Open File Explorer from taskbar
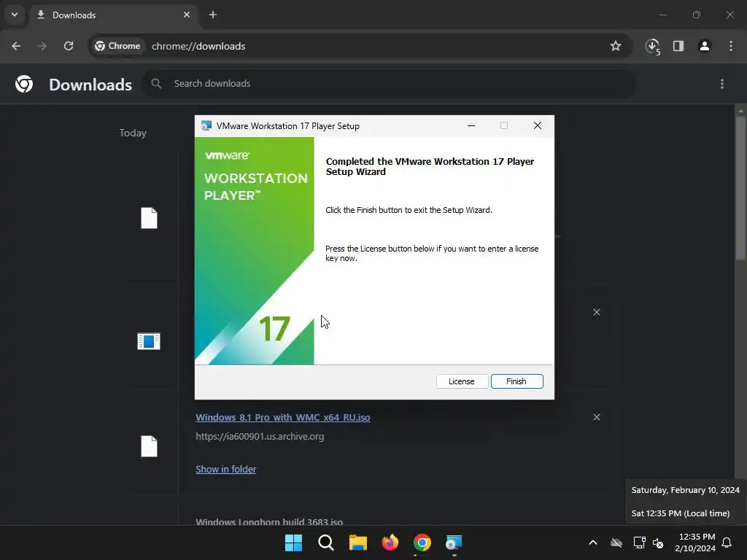This screenshot has width=747, height=560. tap(357, 542)
